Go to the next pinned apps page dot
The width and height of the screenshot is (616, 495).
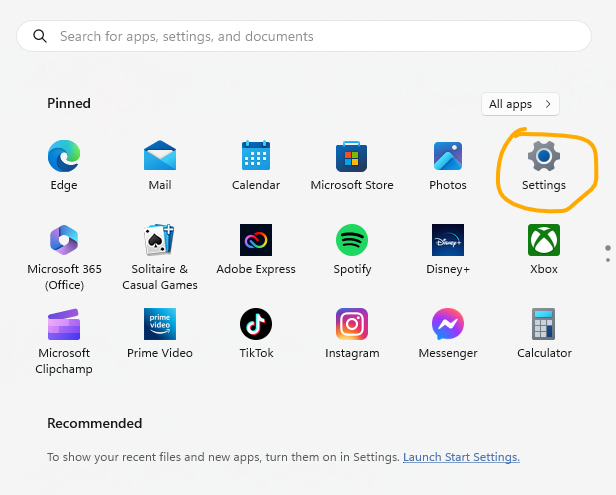click(x=608, y=260)
